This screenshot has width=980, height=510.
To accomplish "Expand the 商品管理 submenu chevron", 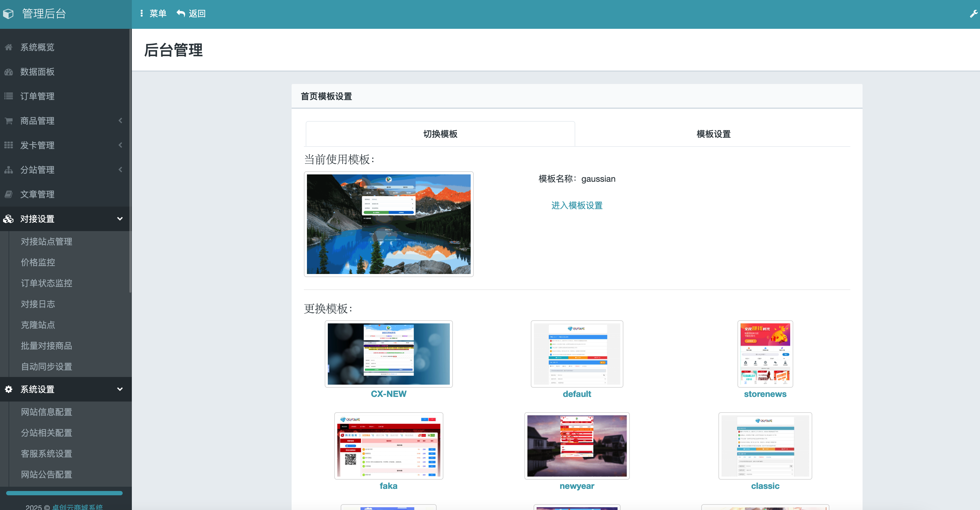I will 120,120.
